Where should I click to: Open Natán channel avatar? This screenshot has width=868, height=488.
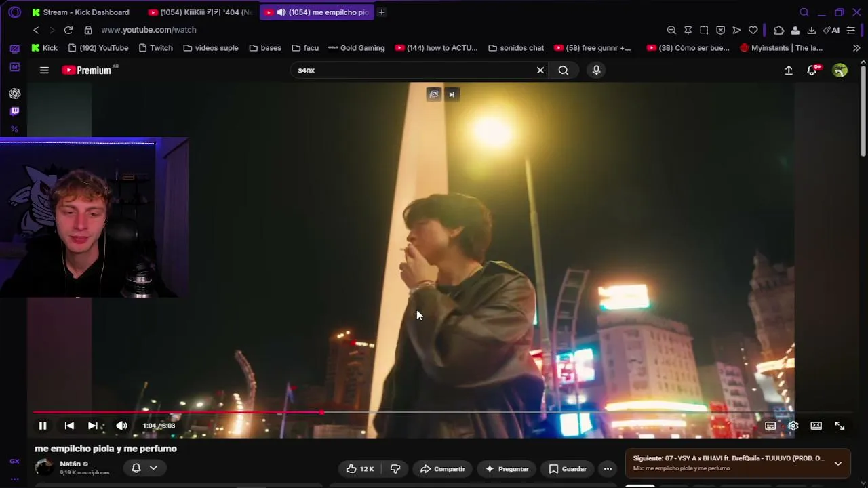[x=44, y=468]
